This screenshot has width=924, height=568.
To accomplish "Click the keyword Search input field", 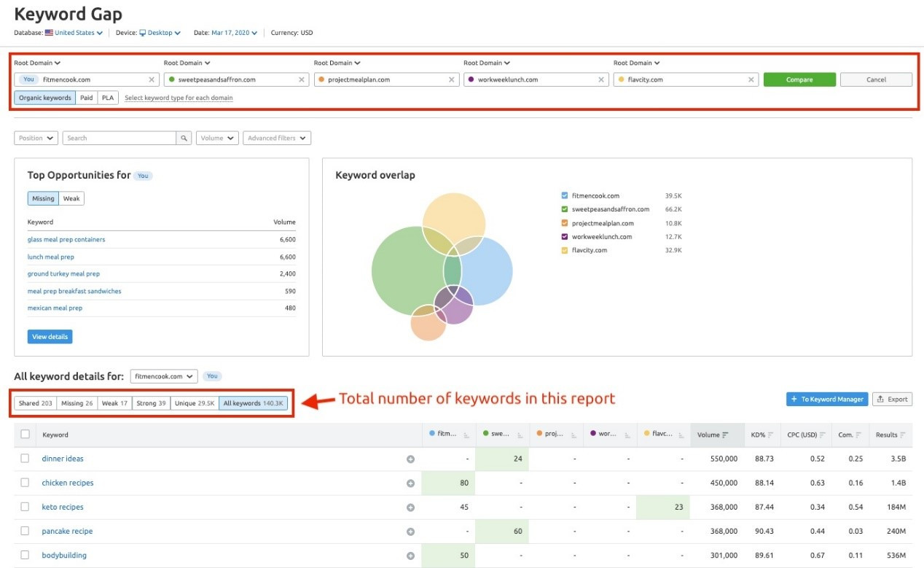I will 120,138.
